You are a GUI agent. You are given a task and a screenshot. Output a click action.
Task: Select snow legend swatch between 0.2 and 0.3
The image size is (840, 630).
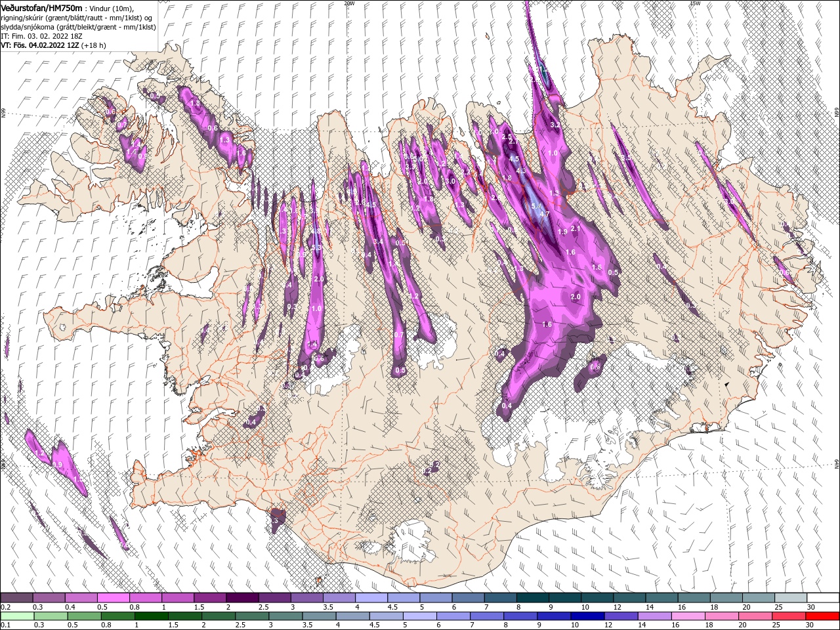point(16,598)
